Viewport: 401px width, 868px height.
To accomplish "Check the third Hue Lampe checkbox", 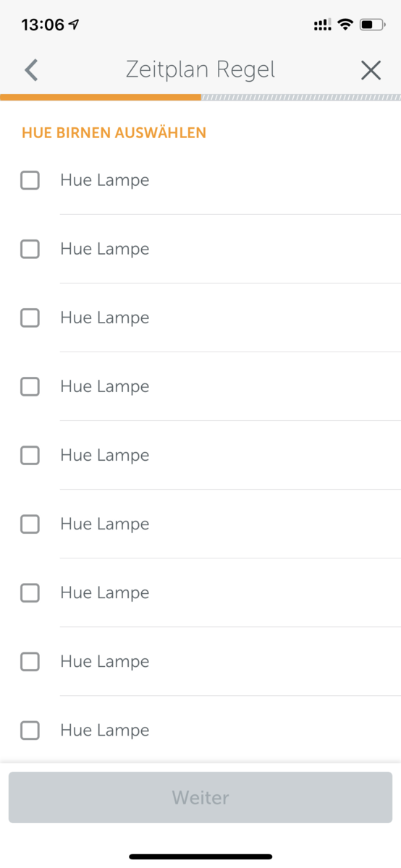I will click(x=30, y=318).
